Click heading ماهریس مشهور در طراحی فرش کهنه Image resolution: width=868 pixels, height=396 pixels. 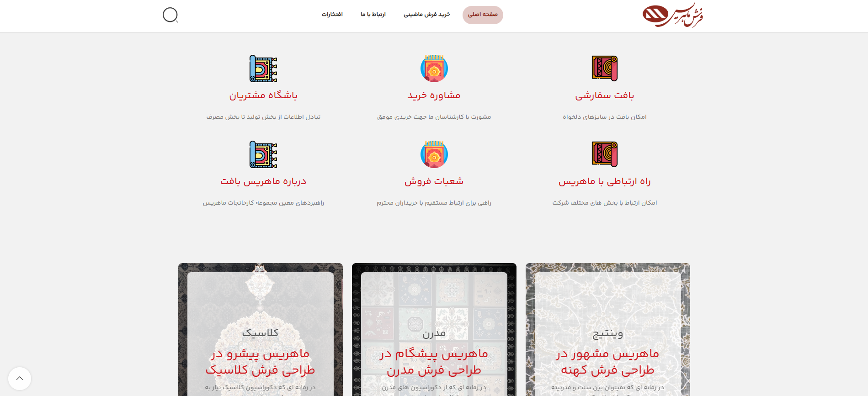coord(607,362)
